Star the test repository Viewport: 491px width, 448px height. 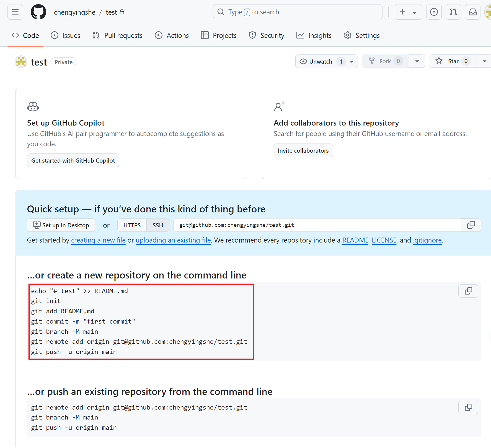point(453,61)
